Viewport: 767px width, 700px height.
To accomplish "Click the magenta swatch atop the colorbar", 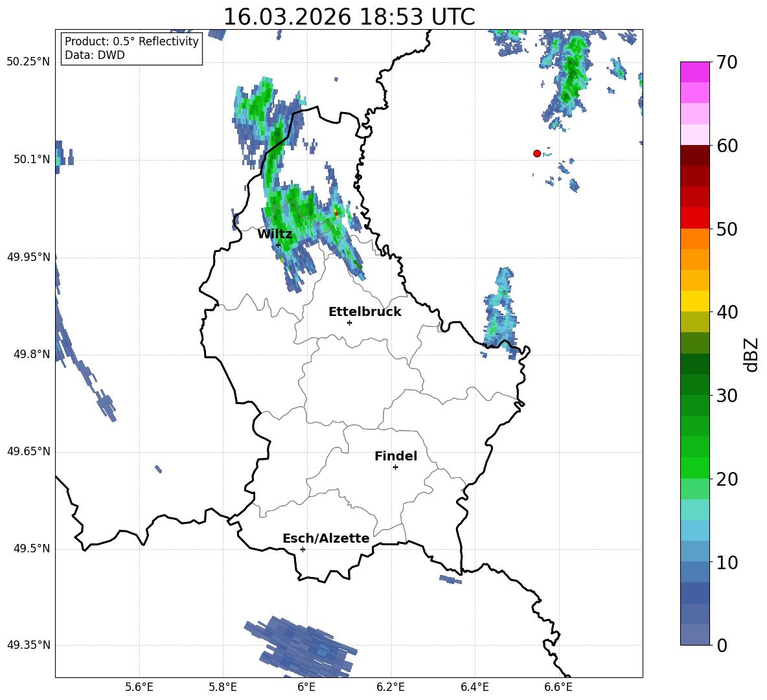I will pos(695,73).
